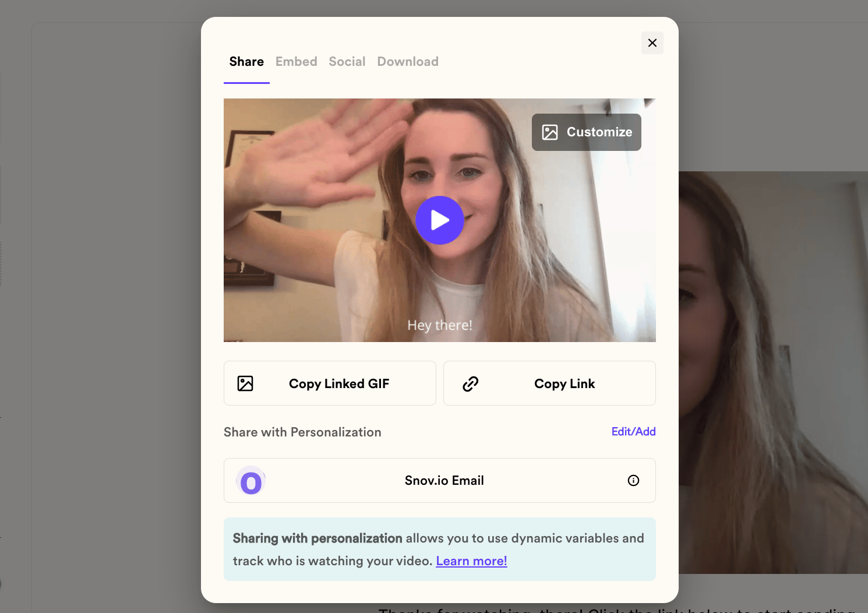
Task: Close the share dialog with X
Action: click(652, 43)
